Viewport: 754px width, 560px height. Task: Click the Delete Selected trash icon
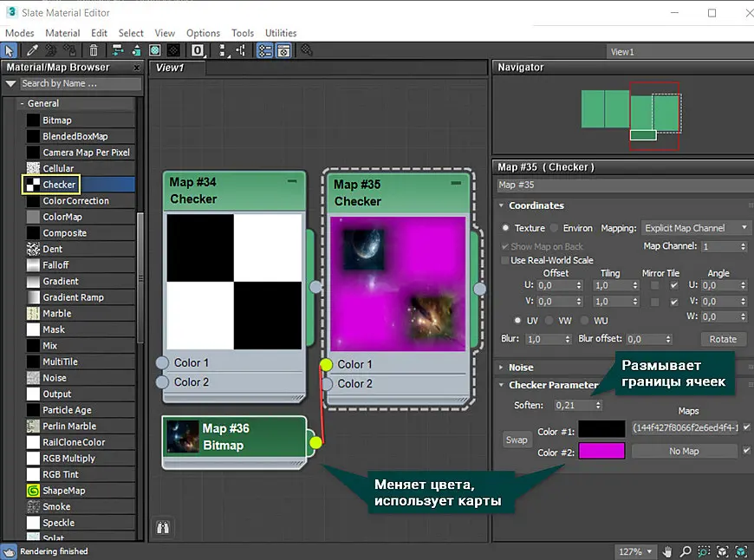coord(94,50)
